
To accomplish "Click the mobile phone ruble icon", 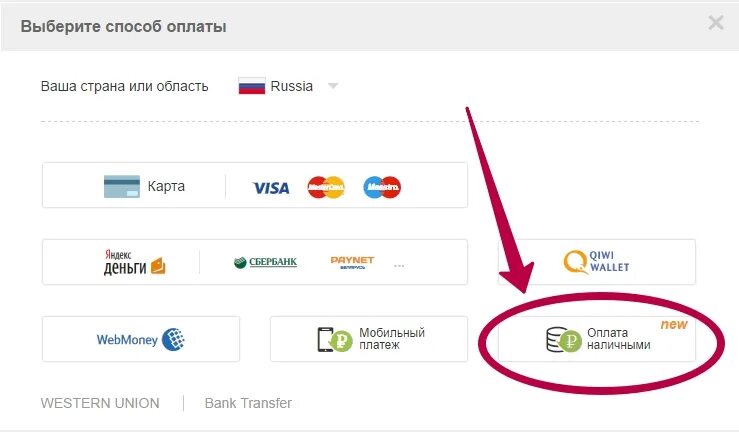I will click(x=335, y=339).
